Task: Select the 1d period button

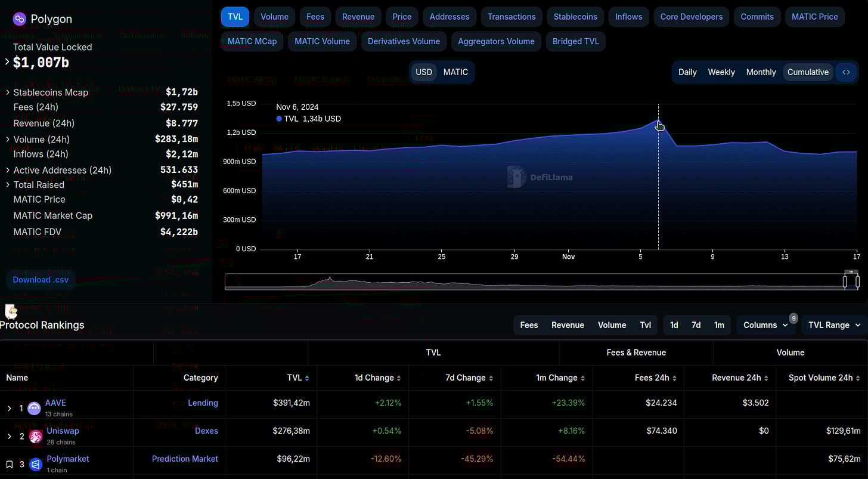Action: 674,325
